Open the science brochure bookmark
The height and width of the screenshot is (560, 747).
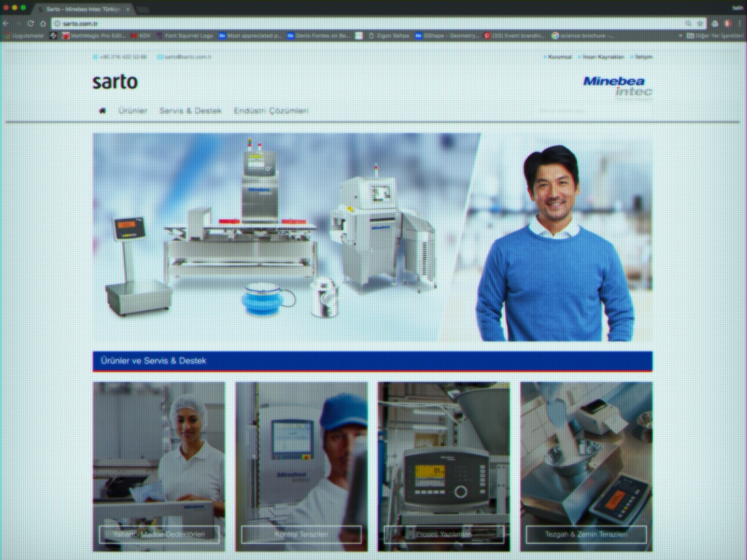pos(583,36)
